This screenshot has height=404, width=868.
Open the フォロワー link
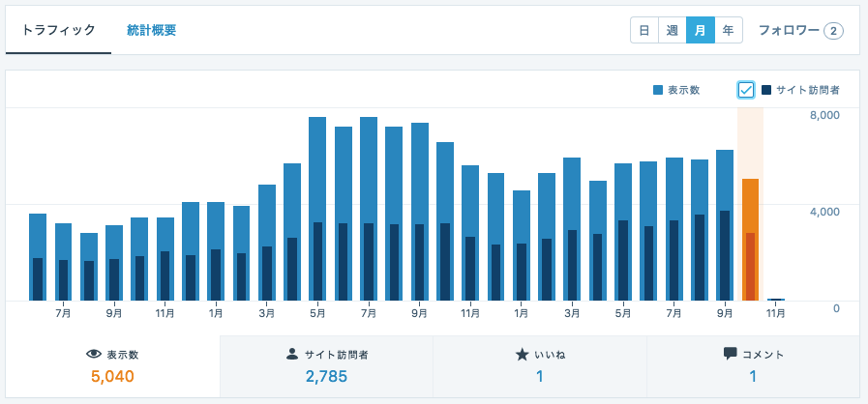click(788, 31)
